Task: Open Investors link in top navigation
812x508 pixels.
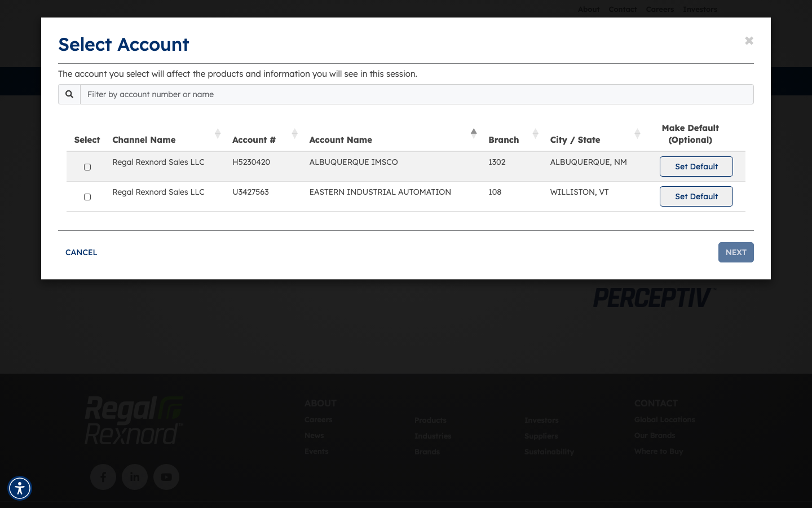Action: (x=700, y=9)
